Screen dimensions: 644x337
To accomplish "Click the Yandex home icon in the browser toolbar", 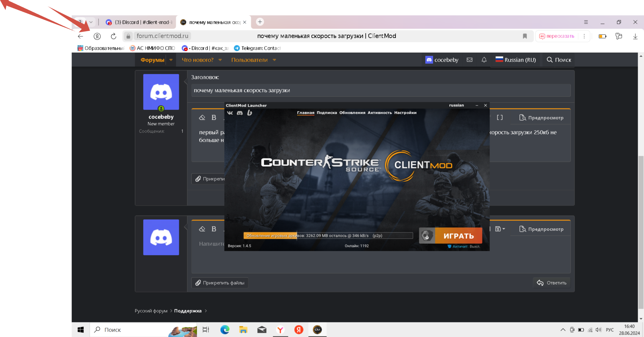I will click(97, 36).
